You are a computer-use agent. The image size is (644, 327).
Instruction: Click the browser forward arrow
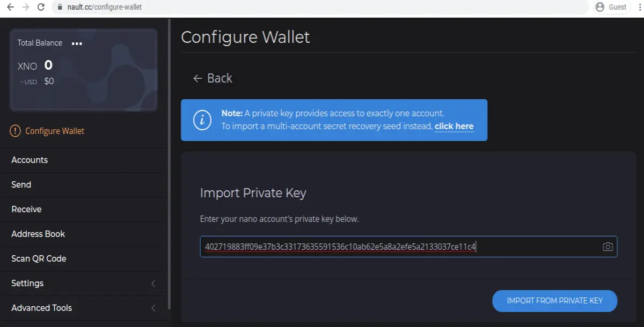click(26, 8)
